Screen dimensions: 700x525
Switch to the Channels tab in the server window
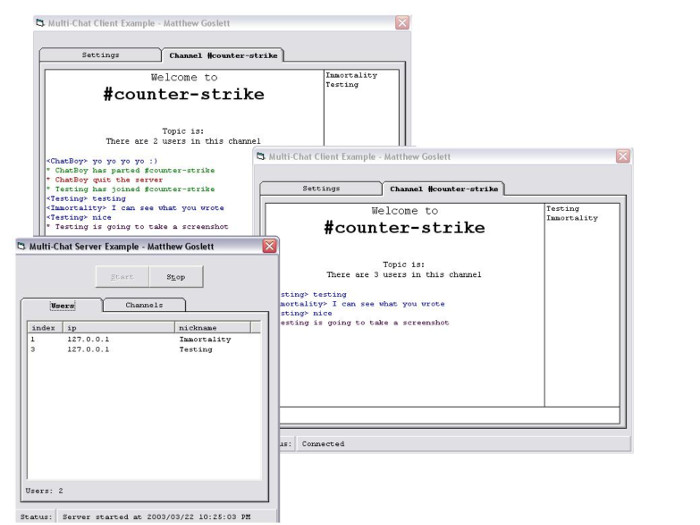pos(143,305)
